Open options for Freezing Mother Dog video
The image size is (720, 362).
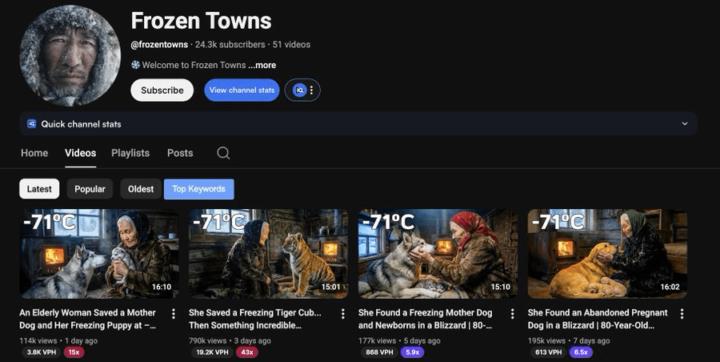point(512,314)
